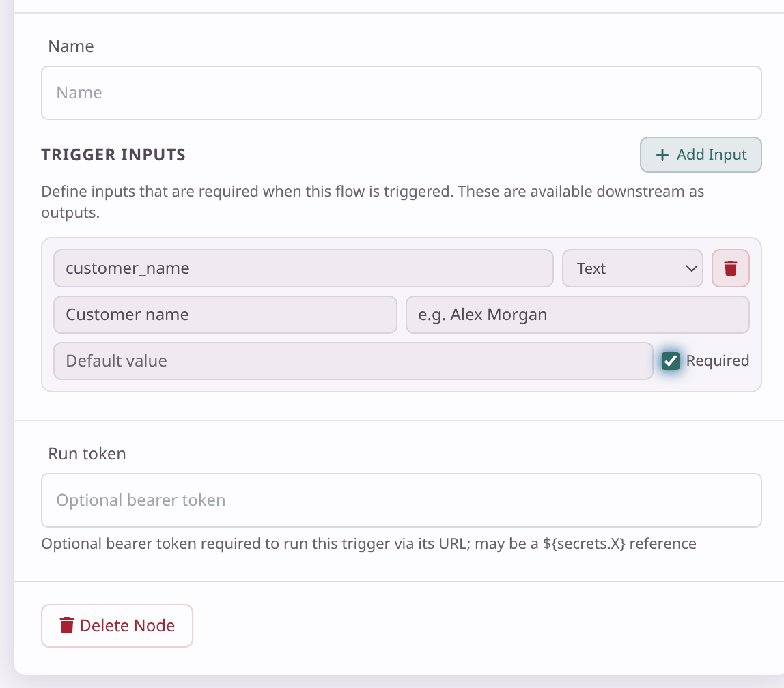
Task: Focus the Name input field
Action: (x=402, y=93)
